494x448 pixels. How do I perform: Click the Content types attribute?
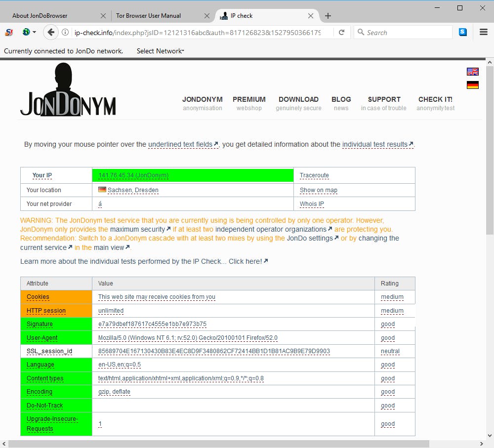coord(56,378)
